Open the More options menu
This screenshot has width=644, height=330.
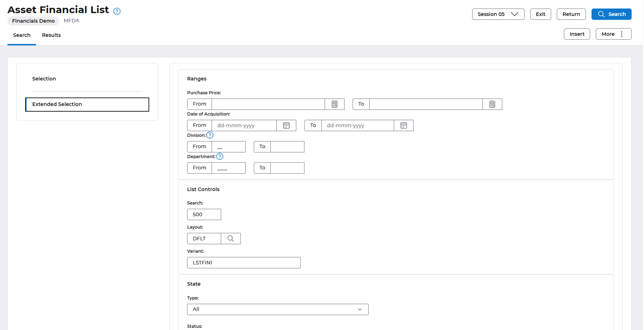pyautogui.click(x=613, y=34)
